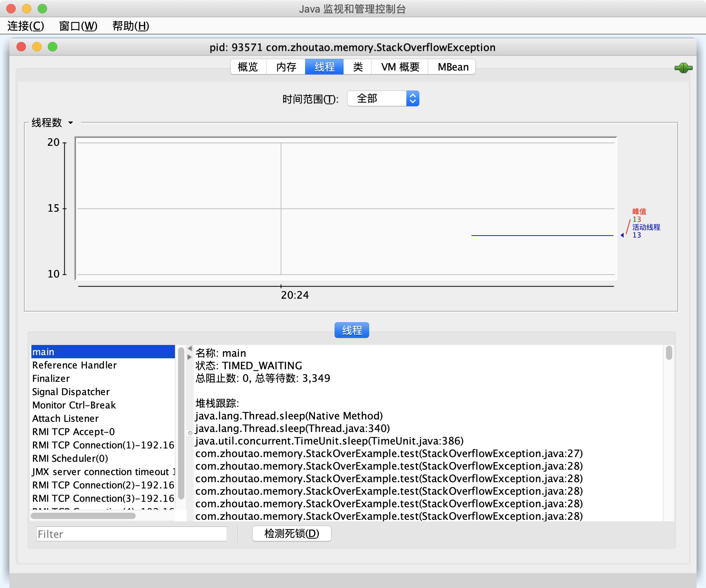Click the StackOverflowException.java:27 stack line
The width and height of the screenshot is (706, 588).
[389, 453]
